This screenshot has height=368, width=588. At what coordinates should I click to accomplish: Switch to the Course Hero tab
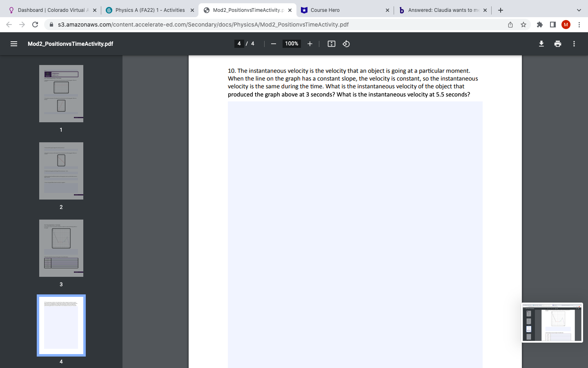(x=345, y=10)
